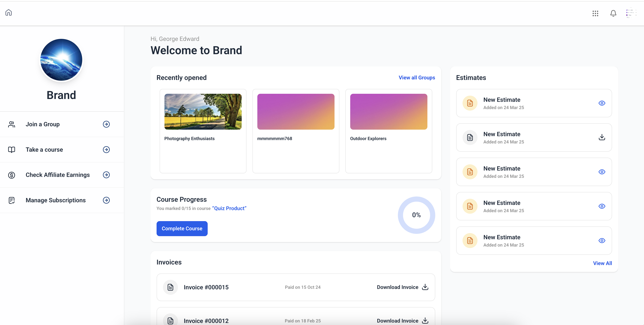This screenshot has width=644, height=325.
Task: View the first New Estimate via eye icon
Action: 602,103
